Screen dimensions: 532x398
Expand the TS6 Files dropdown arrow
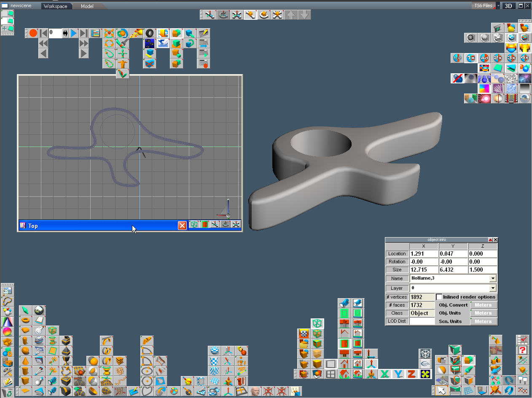click(498, 6)
